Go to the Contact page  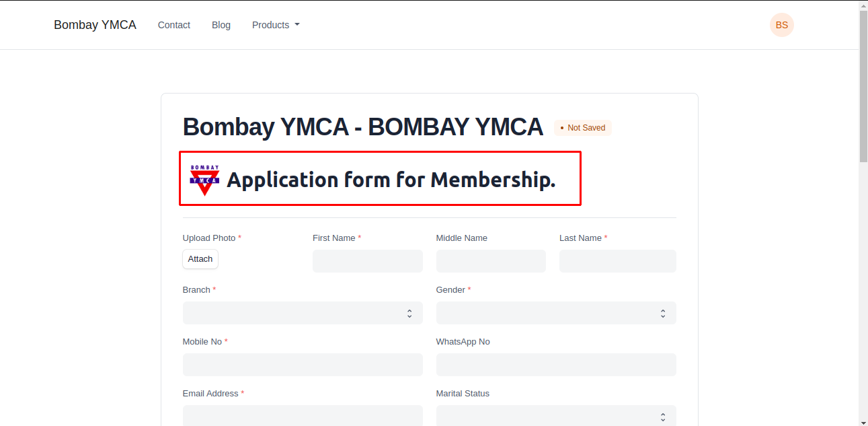[x=174, y=25]
